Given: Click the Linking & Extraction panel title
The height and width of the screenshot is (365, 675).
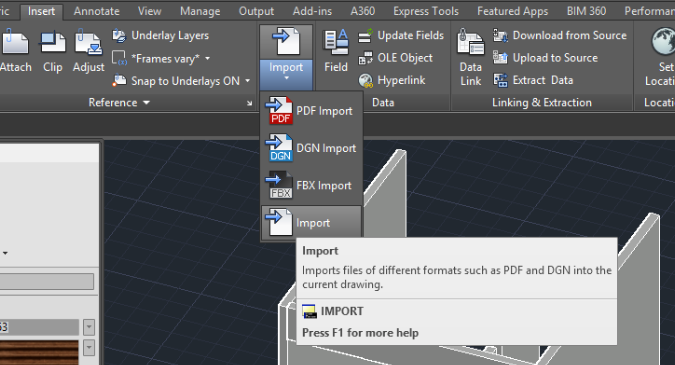Looking at the screenshot, I should [x=542, y=102].
